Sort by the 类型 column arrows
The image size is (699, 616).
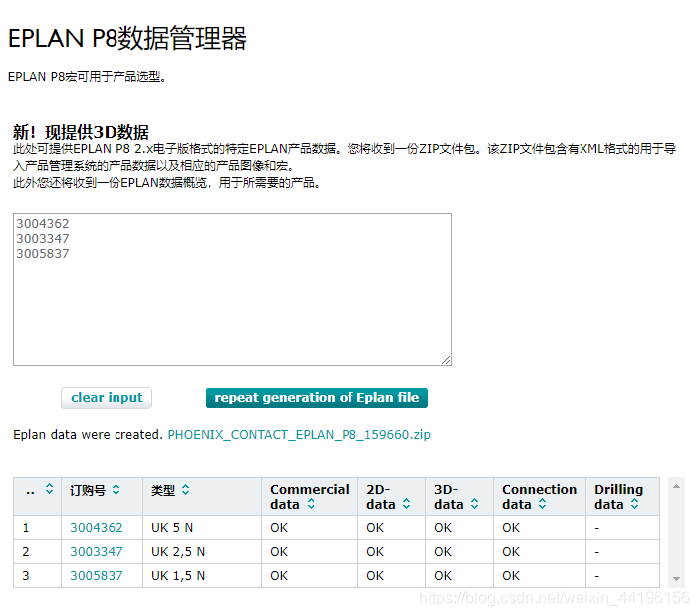(x=185, y=490)
